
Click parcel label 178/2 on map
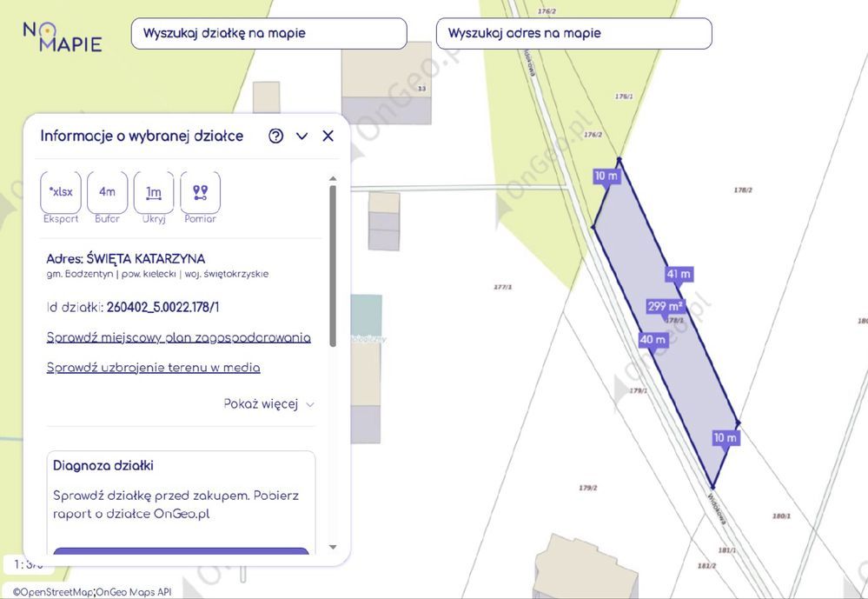(743, 190)
